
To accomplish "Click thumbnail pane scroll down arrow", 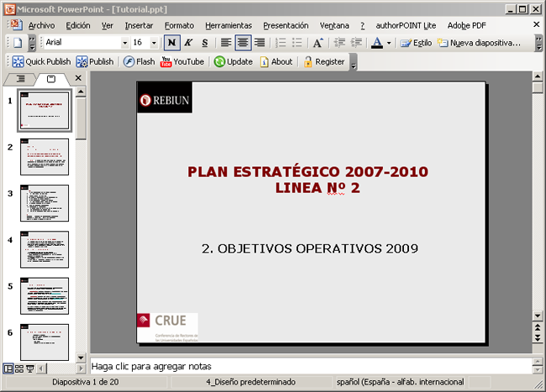I will [x=81, y=358].
